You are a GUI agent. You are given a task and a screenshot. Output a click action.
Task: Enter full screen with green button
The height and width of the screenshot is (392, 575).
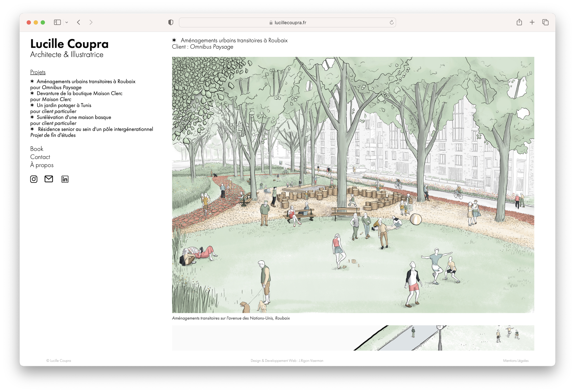pyautogui.click(x=43, y=22)
